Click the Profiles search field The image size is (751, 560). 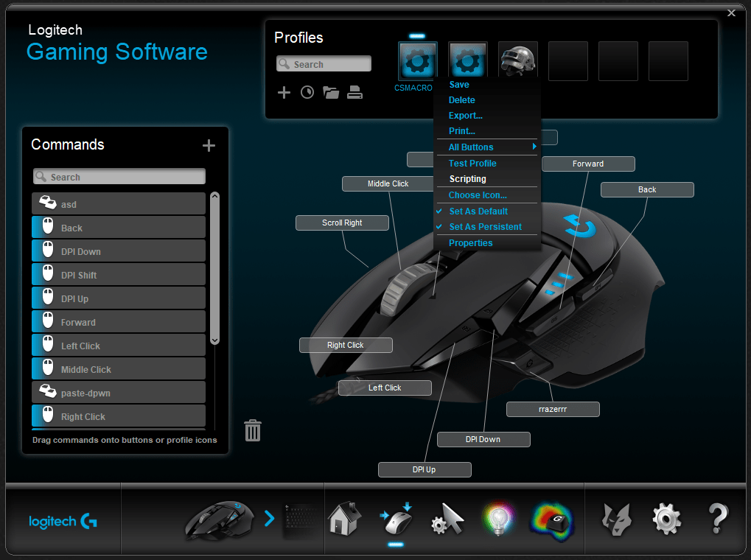(324, 63)
